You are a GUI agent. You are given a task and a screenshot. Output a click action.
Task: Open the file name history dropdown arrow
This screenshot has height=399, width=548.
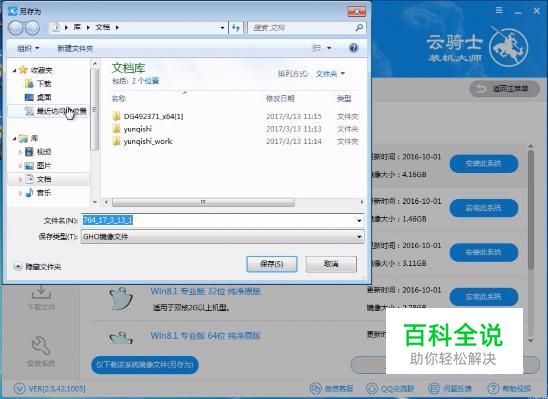[x=359, y=220]
